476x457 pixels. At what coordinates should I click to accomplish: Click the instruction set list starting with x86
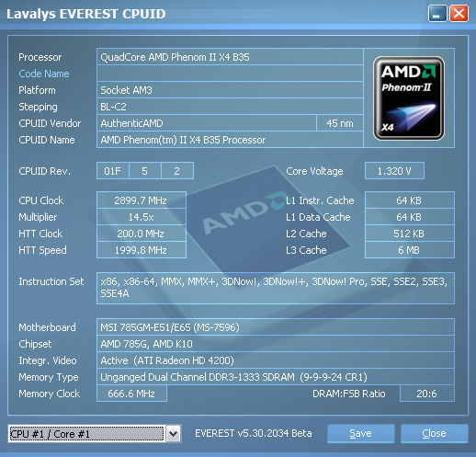276,288
